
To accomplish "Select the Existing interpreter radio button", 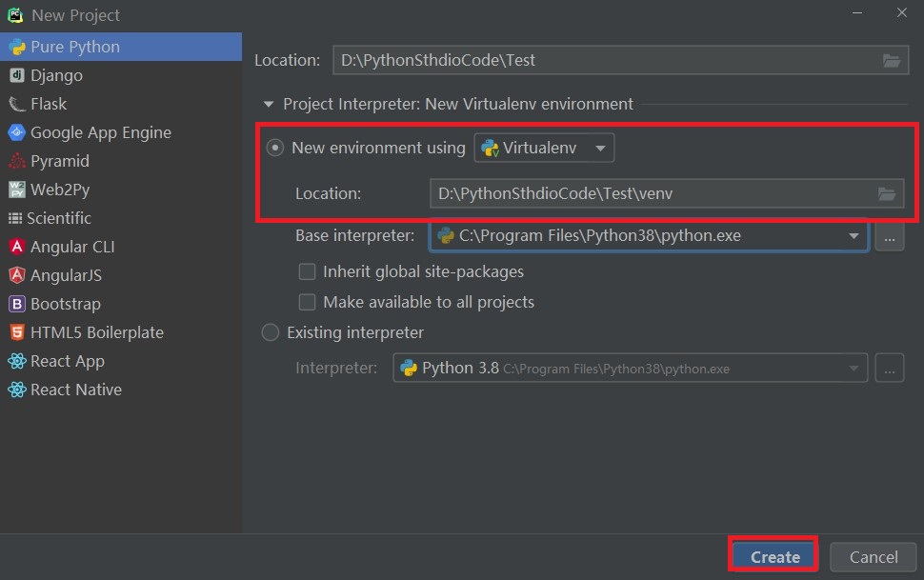I will (270, 332).
